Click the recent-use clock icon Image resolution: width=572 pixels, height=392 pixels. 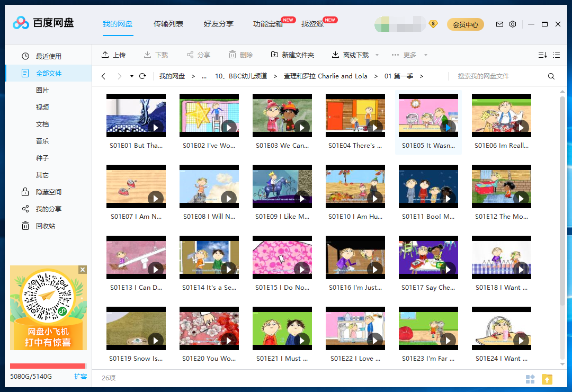(x=25, y=56)
